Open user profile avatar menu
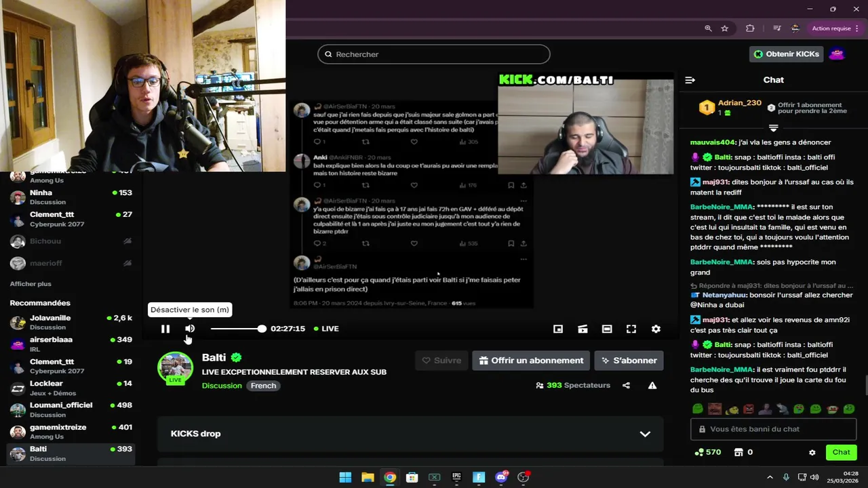 click(x=837, y=54)
